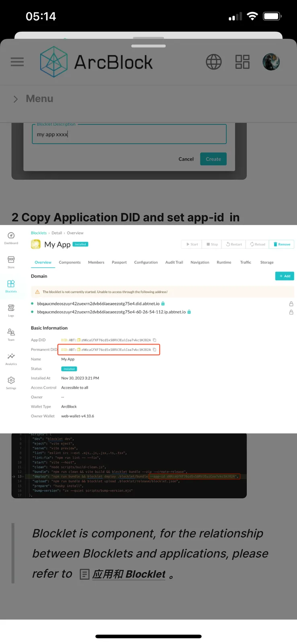Screen dimensions: 297x644
Task: Open the 应用和 Blocklet document link
Action: coord(129,574)
